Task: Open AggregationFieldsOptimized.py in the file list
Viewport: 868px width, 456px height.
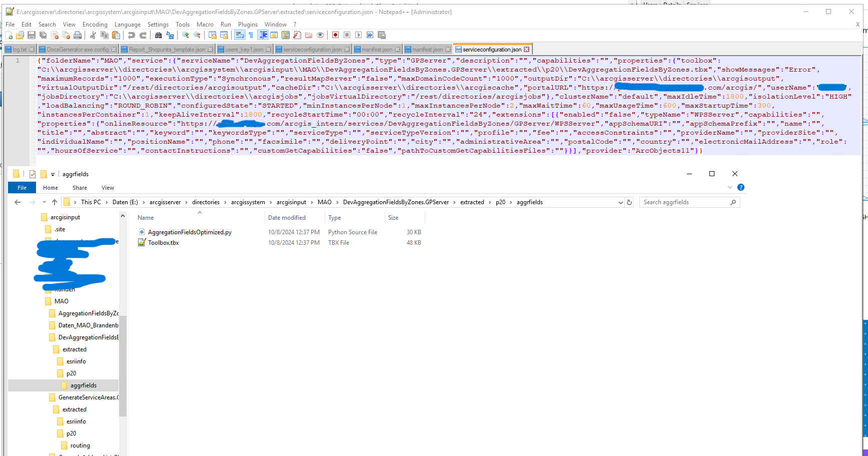Action: [x=190, y=232]
